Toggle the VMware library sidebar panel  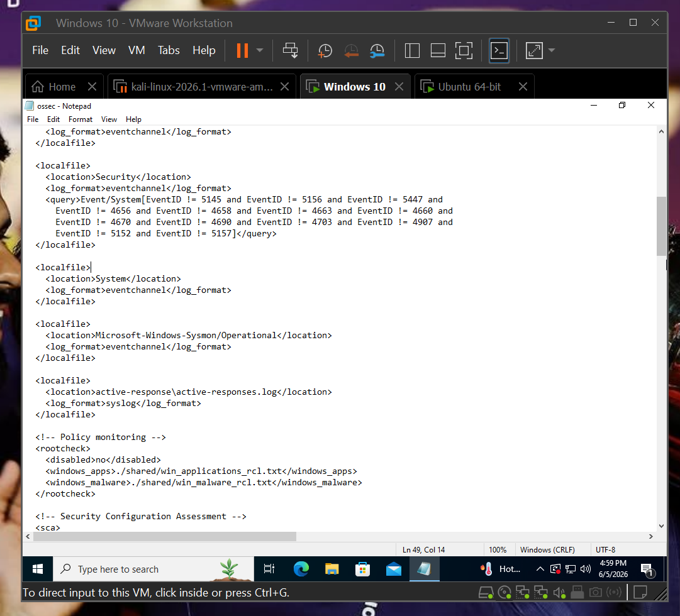(412, 50)
